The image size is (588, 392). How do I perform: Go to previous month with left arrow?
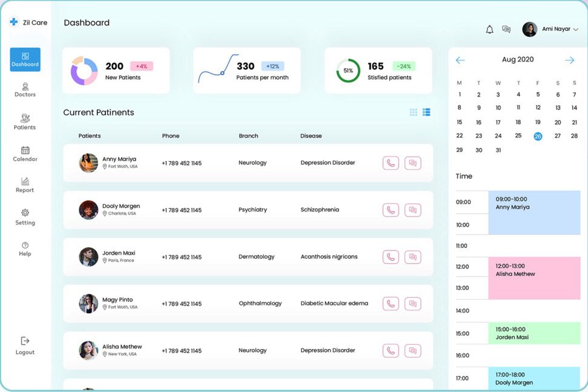(460, 59)
